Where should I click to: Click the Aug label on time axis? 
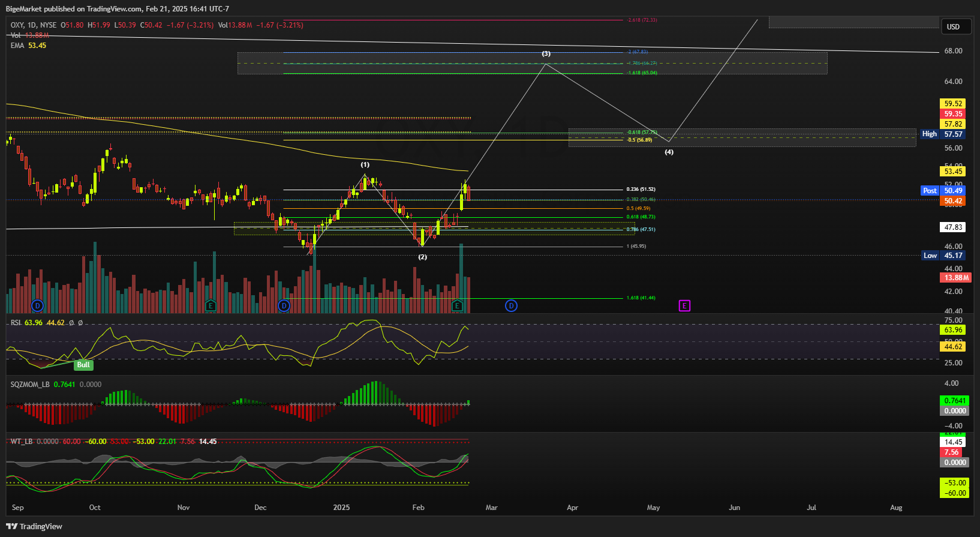[x=896, y=508]
